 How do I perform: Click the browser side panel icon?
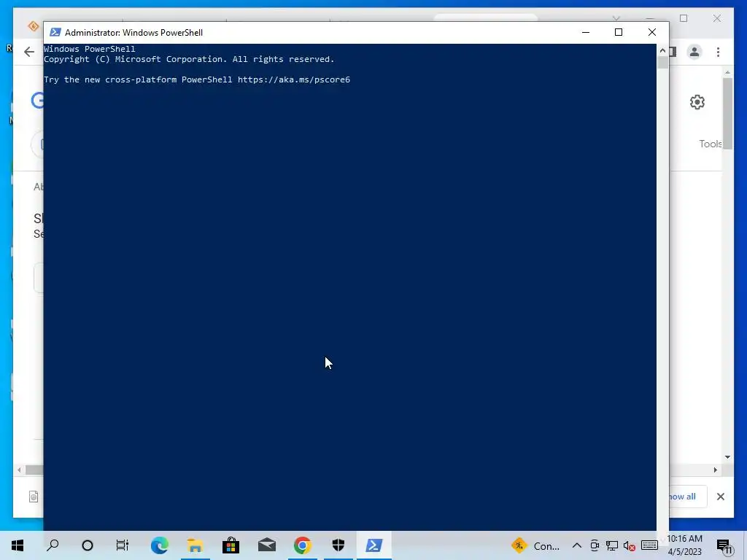coord(673,52)
